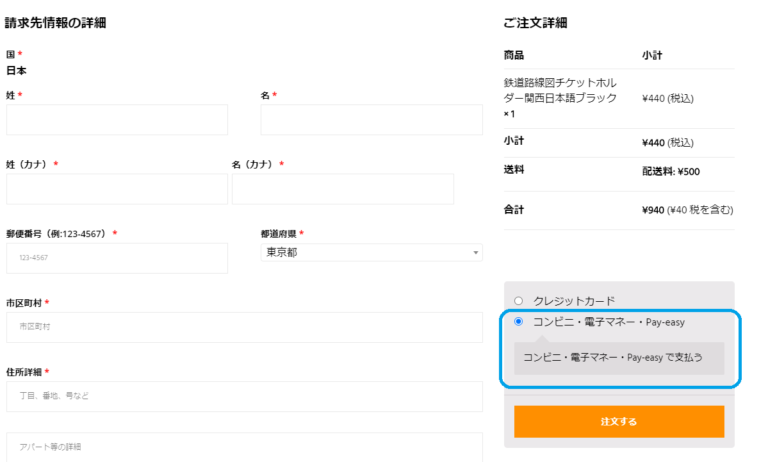Click the 請求先情報の詳細 heading

click(55, 23)
